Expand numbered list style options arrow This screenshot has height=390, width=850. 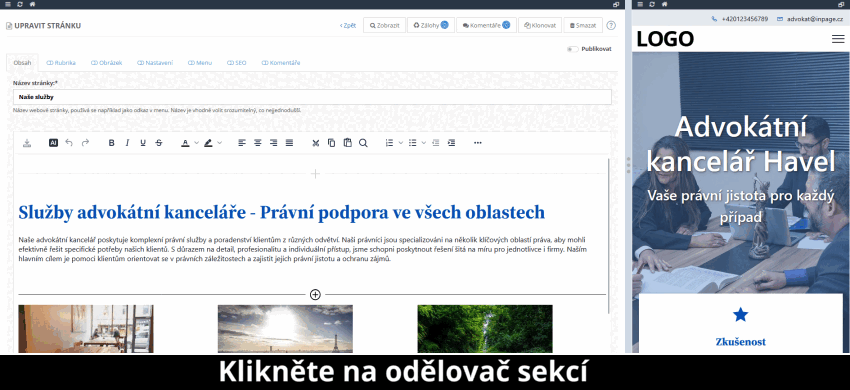(401, 143)
